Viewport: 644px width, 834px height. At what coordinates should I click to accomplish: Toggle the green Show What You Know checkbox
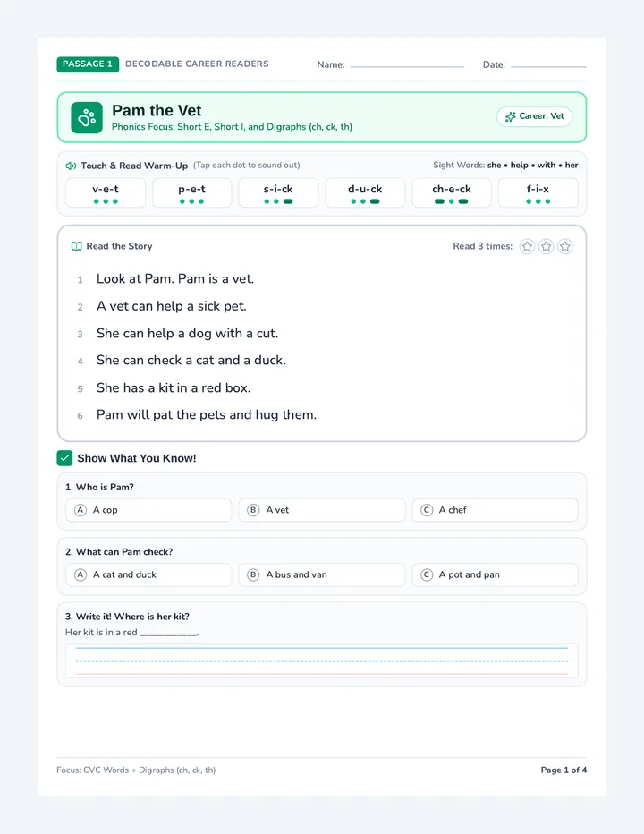click(65, 458)
